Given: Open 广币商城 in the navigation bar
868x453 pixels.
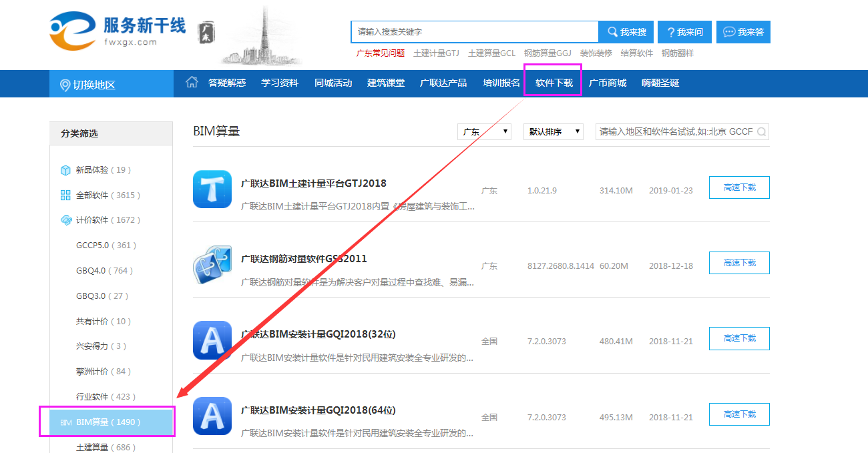Looking at the screenshot, I should 608,83.
